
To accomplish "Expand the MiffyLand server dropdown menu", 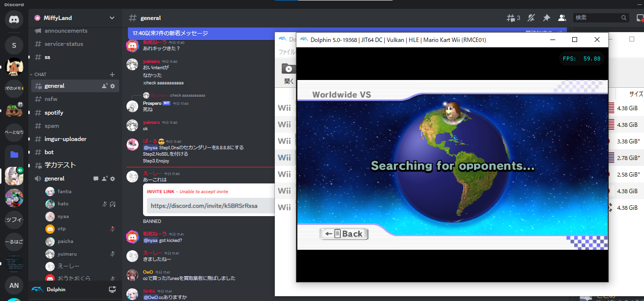I will tap(112, 18).
